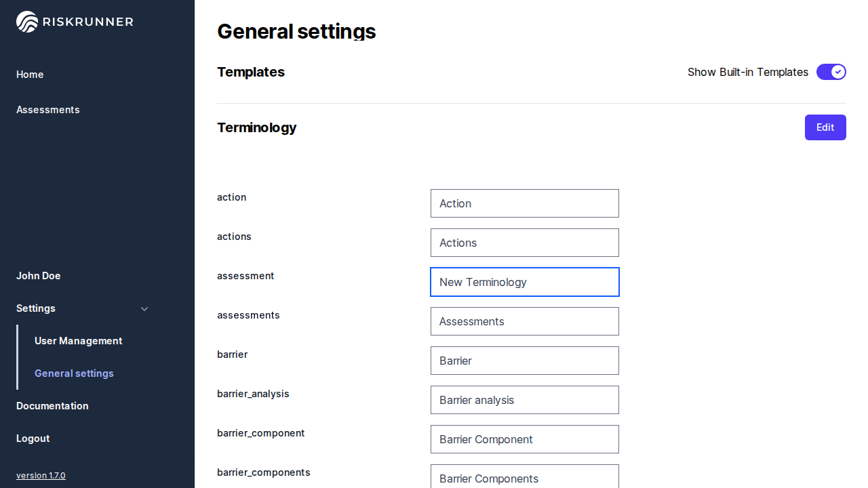Open version 1.7.0 link
This screenshot has height=488, width=868.
click(41, 476)
